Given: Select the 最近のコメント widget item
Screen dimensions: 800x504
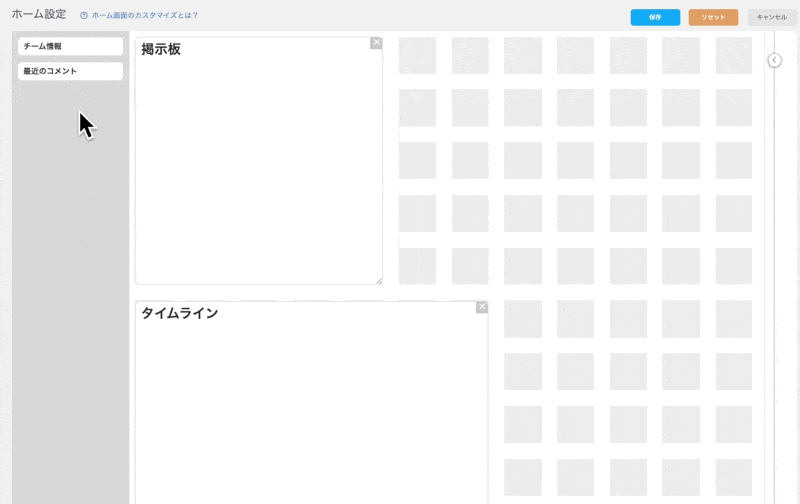Looking at the screenshot, I should 70,71.
